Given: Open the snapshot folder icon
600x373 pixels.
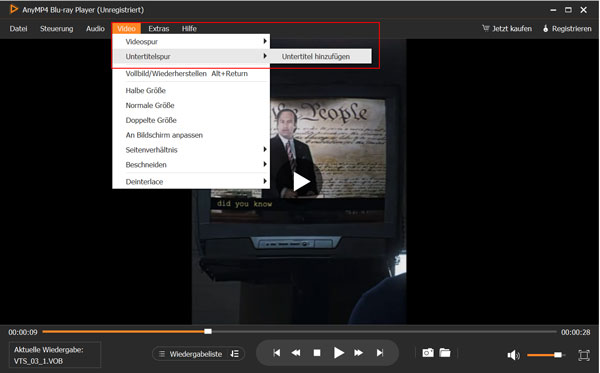Looking at the screenshot, I should 445,353.
